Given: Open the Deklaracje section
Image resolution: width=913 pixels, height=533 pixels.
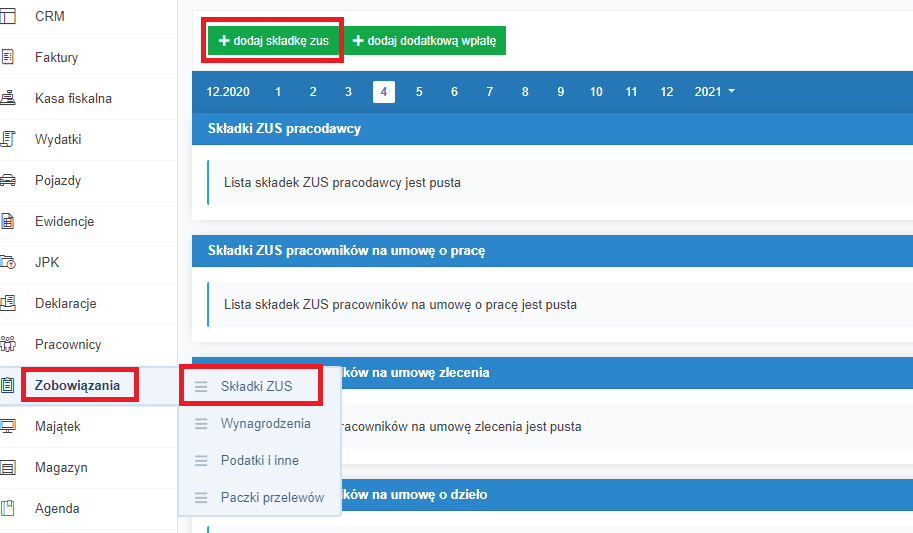Looking at the screenshot, I should [66, 303].
